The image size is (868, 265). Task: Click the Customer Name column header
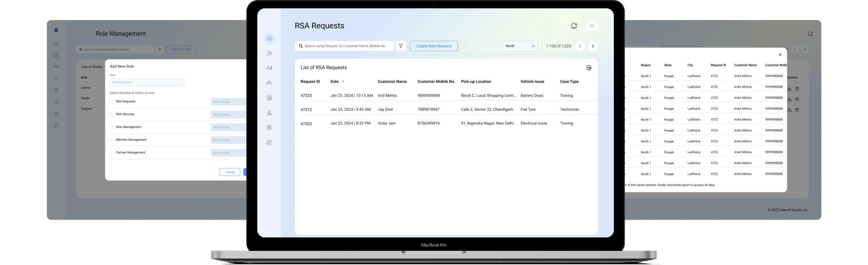click(392, 82)
